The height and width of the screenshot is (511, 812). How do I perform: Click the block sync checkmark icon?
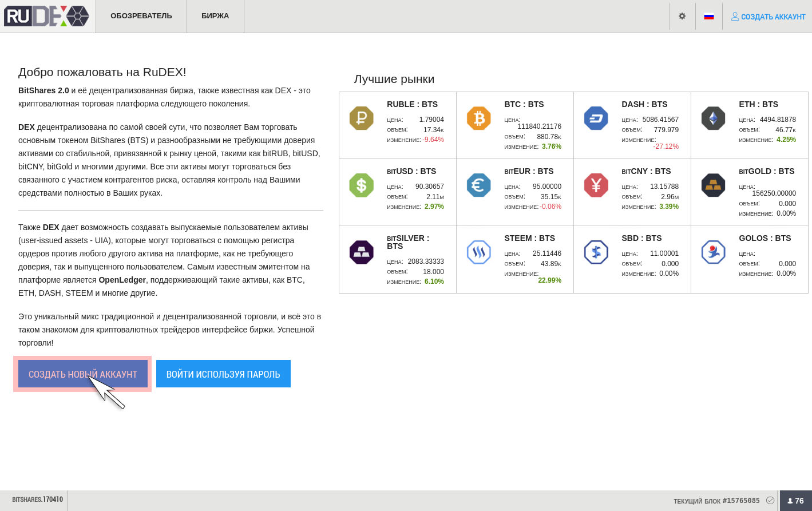[770, 501]
